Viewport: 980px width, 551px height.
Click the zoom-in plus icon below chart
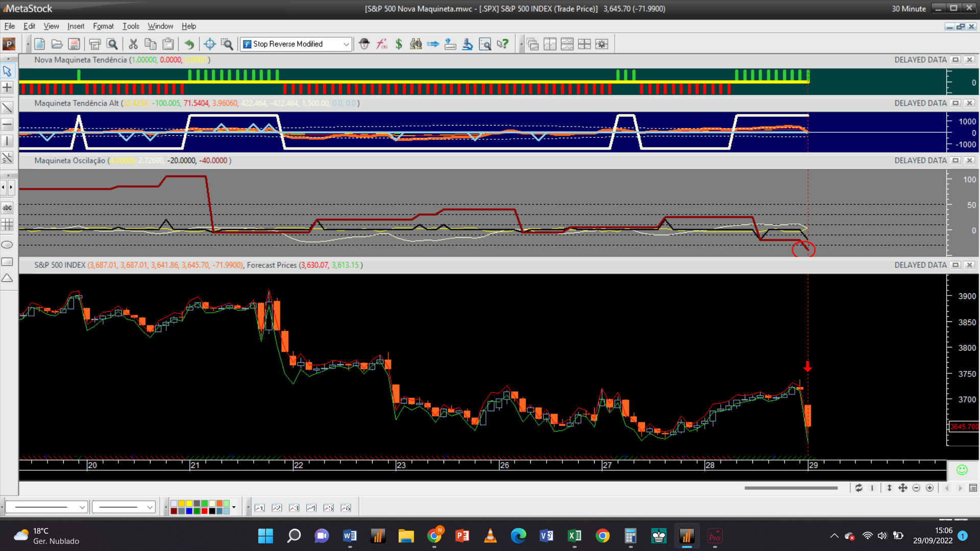pos(930,488)
